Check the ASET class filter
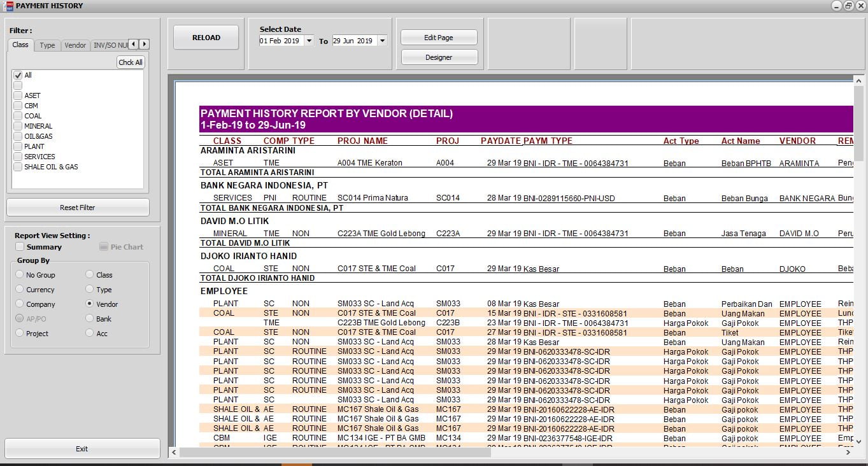This screenshot has height=466, width=868. tap(18, 95)
